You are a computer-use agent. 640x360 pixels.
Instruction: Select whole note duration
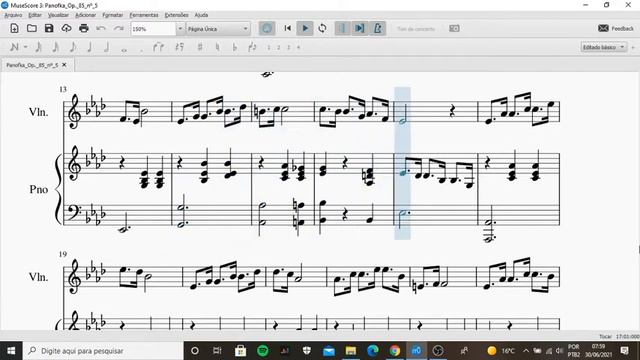pyautogui.click(x=124, y=49)
